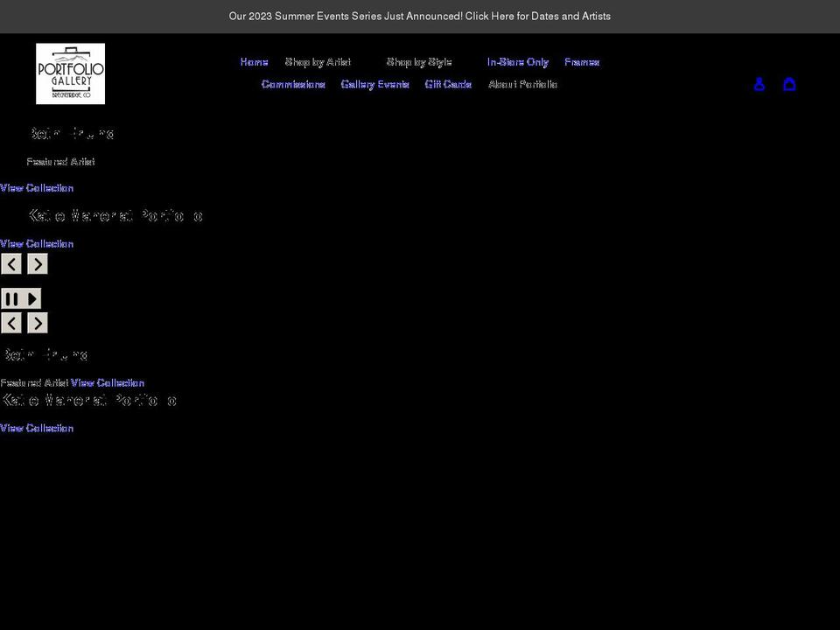
Task: Click the lower Katie Maher at Portfolio heading
Action: [x=89, y=400]
